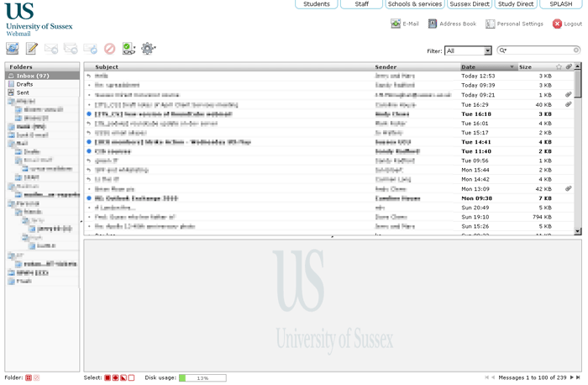This screenshot has width=588, height=385.
Task: Click the scrollbar down arrow of the message list
Action: [578, 231]
